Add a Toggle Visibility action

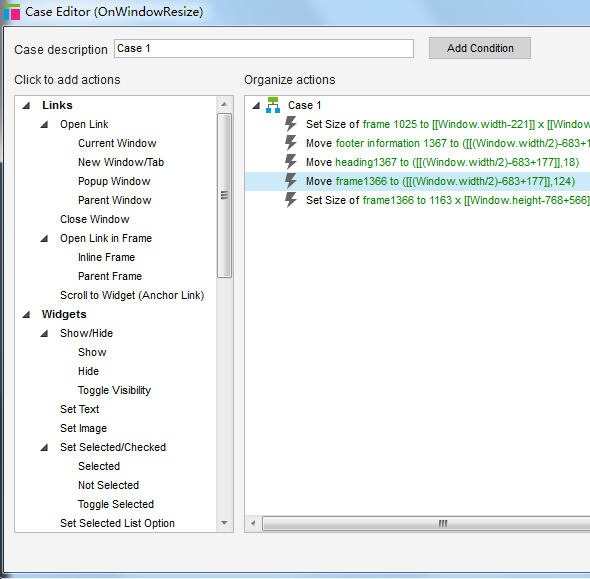[x=114, y=390]
